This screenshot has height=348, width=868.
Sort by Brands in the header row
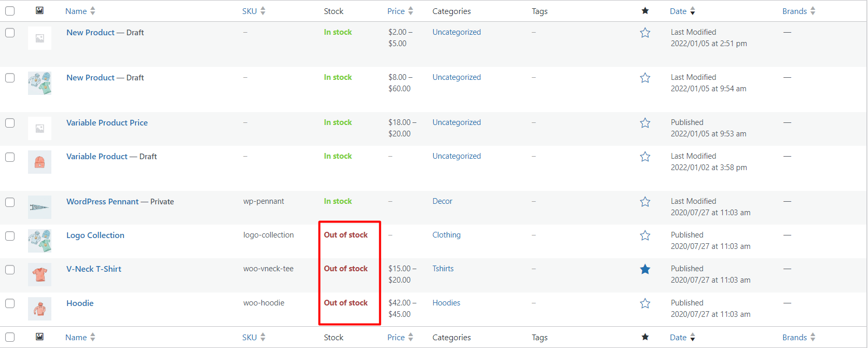(x=794, y=11)
